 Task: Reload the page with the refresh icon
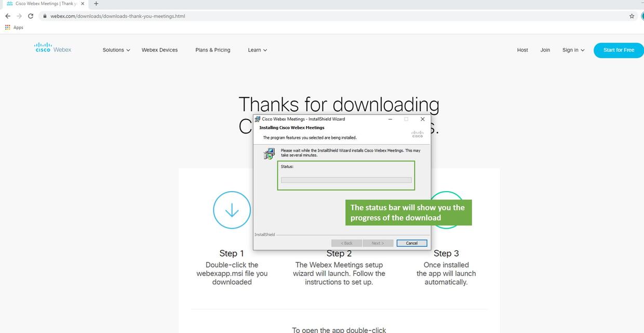coord(31,16)
